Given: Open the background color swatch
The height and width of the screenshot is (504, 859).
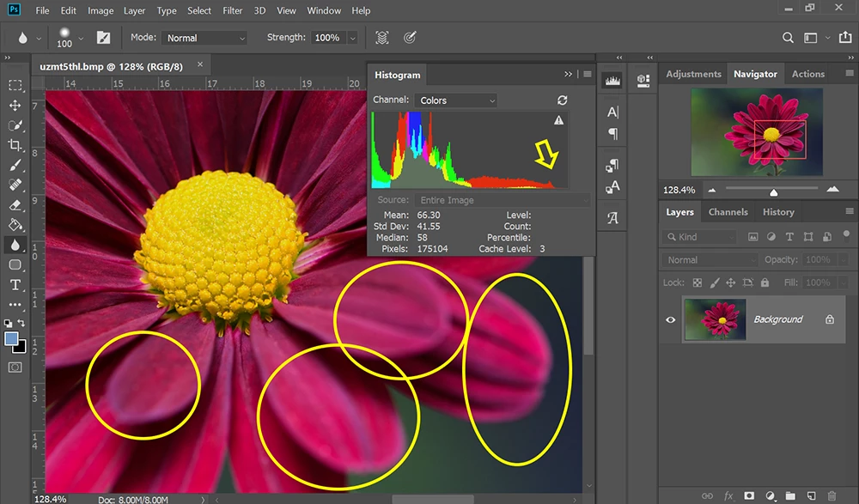Looking at the screenshot, I should (x=21, y=348).
